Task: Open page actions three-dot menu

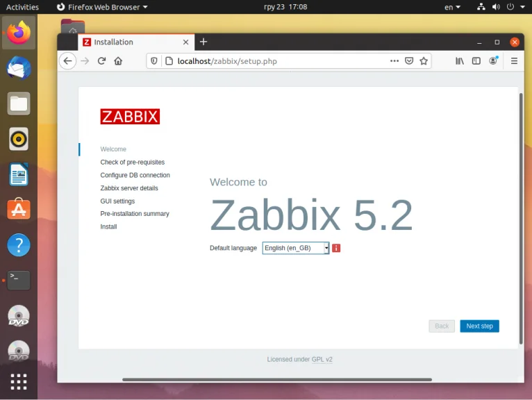Action: pos(394,61)
